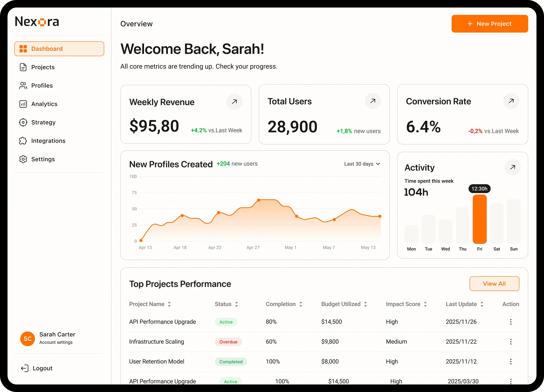
Task: Click the orange Friday activity bar
Action: [x=479, y=219]
